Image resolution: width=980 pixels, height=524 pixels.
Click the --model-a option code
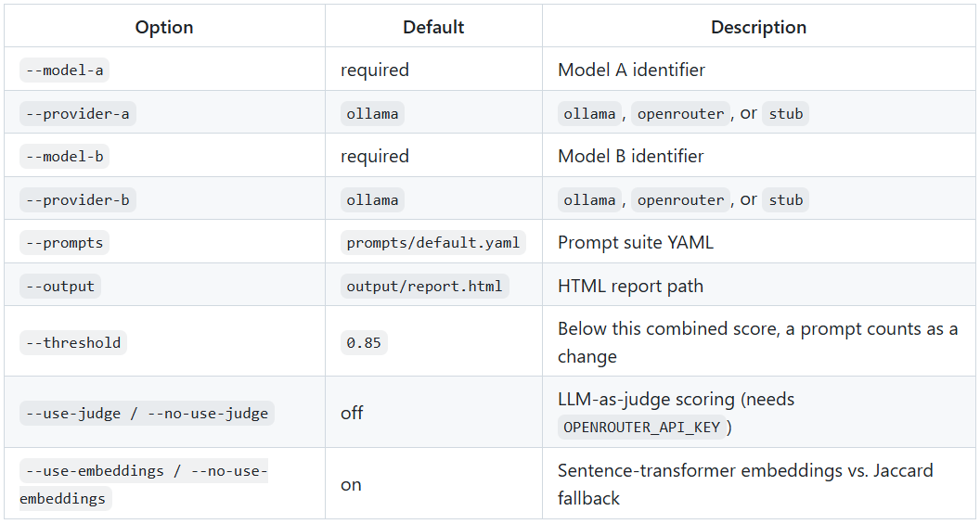coord(64,70)
